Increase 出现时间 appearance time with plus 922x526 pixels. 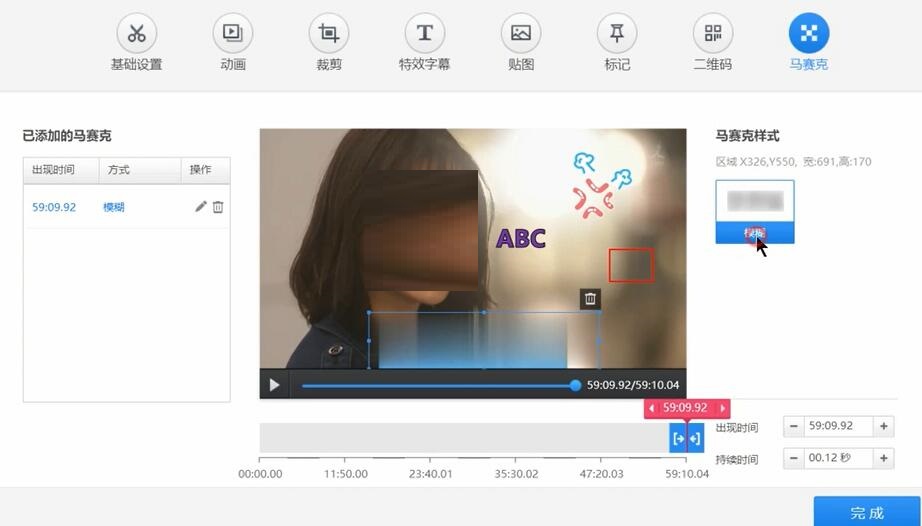[883, 426]
